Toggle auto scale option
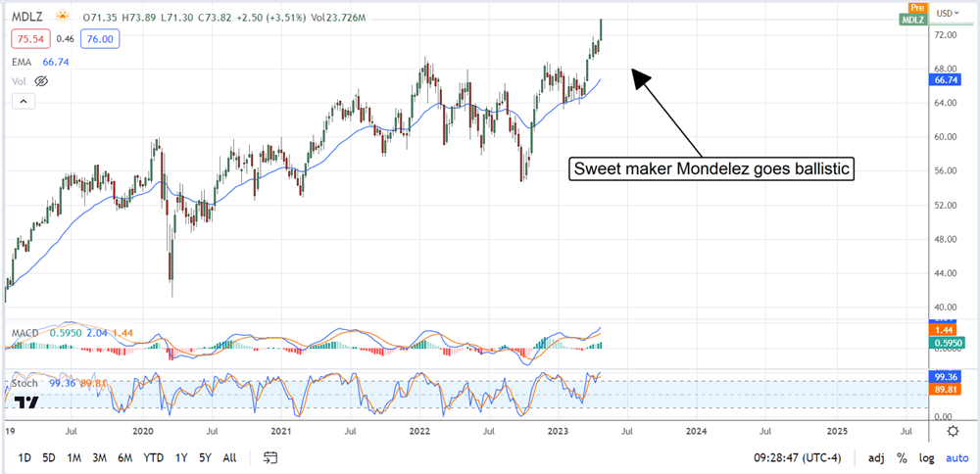The width and height of the screenshot is (980, 474). [955, 457]
